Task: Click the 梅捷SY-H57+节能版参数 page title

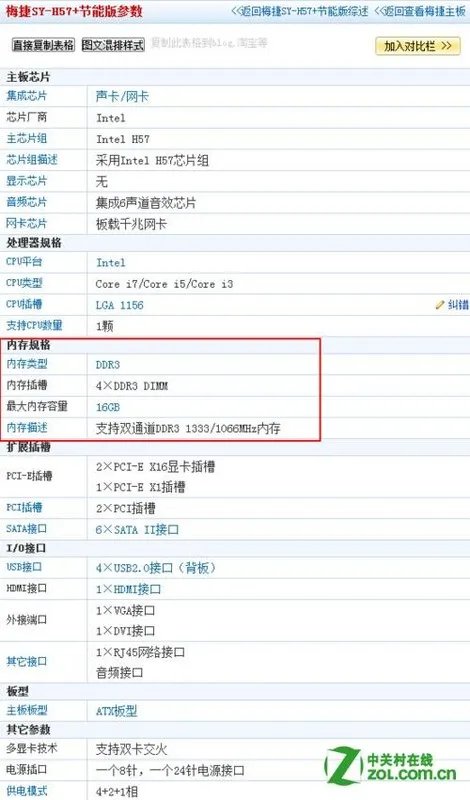Action: pyautogui.click(x=75, y=11)
